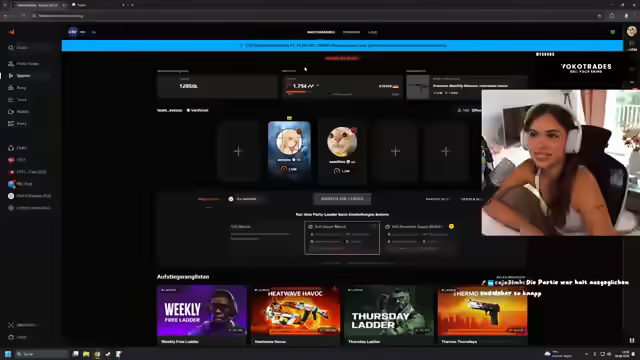Click the green status icon in header
The height and width of the screenshot is (360, 640).
[613, 32]
